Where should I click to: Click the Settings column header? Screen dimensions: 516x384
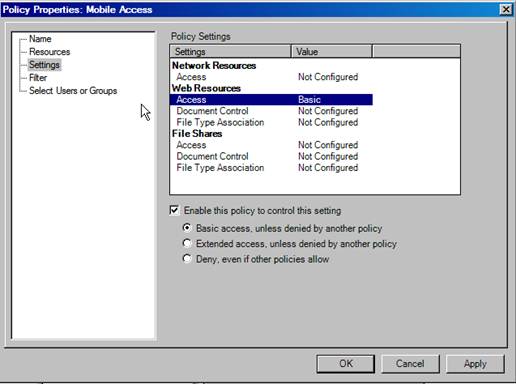pos(230,52)
